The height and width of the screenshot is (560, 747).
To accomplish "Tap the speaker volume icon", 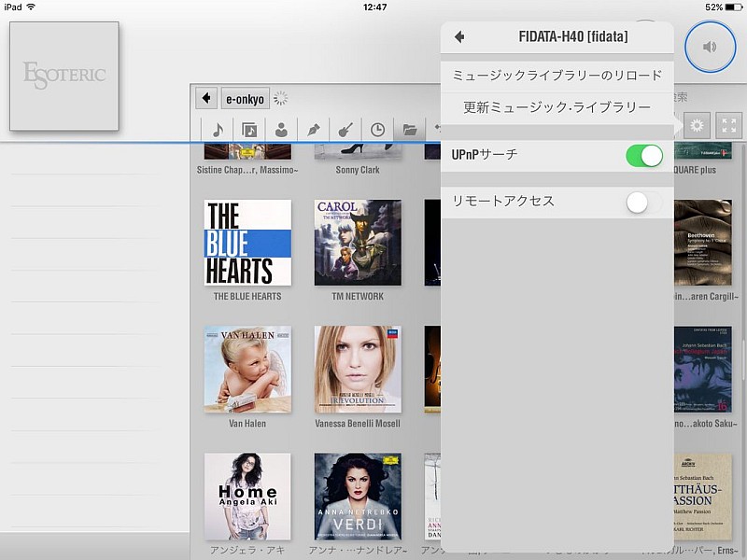I will [x=710, y=47].
